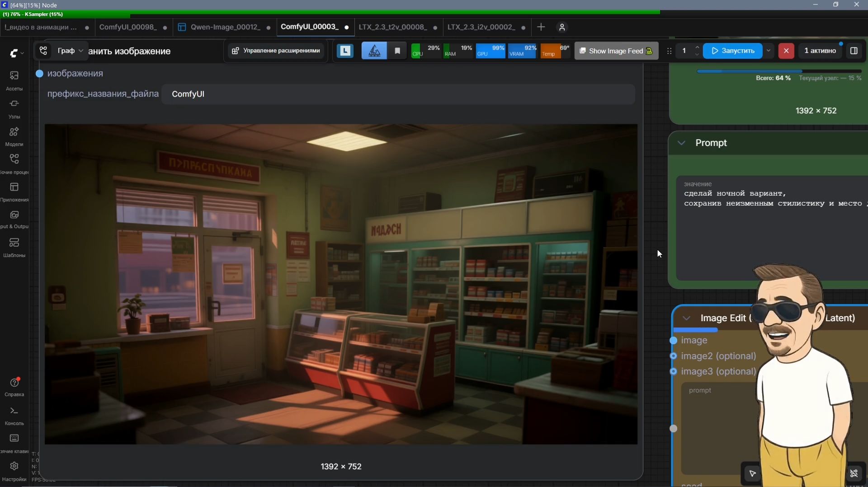Click the gray prompt input socket on Image Edit node
Image resolution: width=868 pixels, height=487 pixels.
(x=673, y=428)
